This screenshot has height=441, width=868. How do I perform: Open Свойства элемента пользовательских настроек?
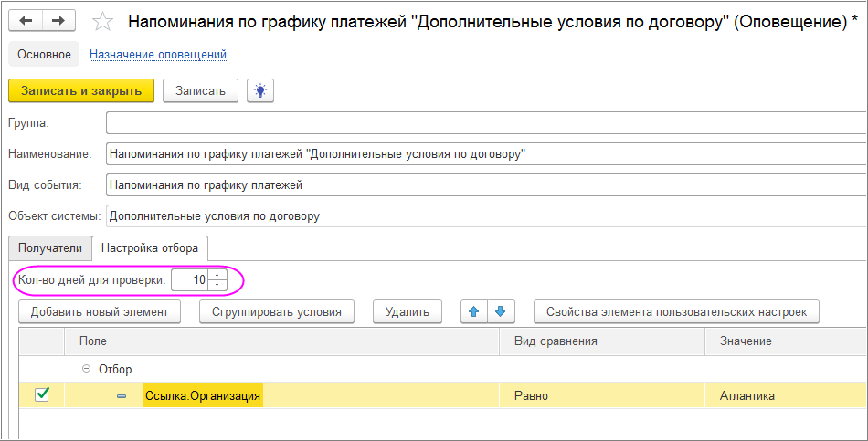[676, 311]
